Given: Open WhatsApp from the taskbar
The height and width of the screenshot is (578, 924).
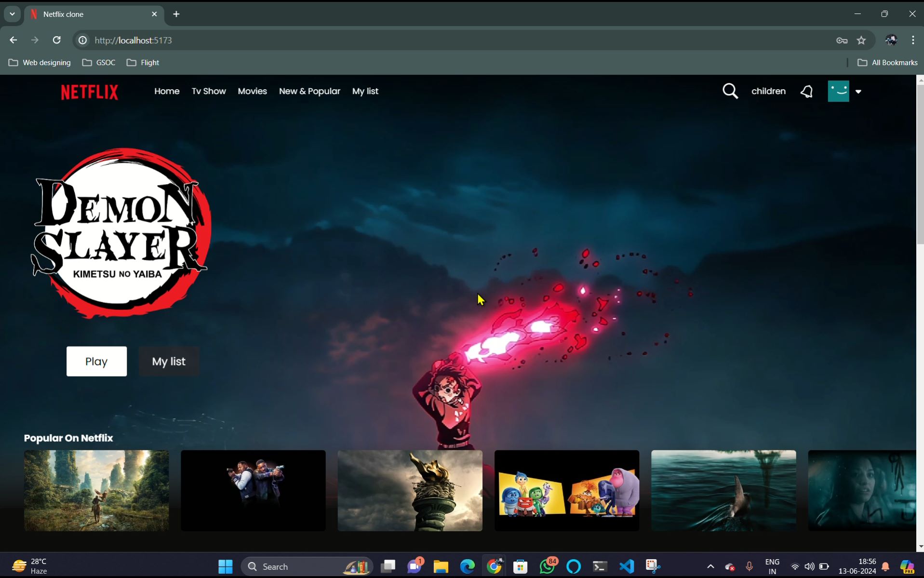Looking at the screenshot, I should tap(548, 566).
